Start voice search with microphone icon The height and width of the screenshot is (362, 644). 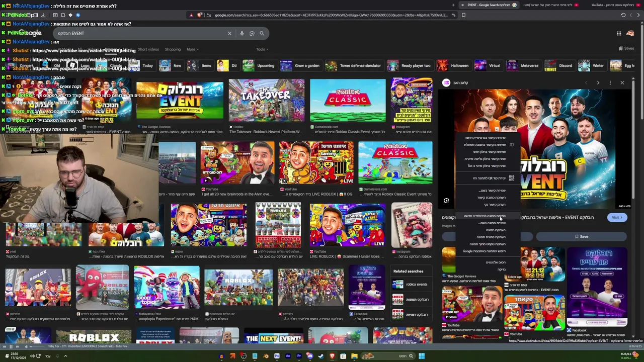pyautogui.click(x=242, y=33)
